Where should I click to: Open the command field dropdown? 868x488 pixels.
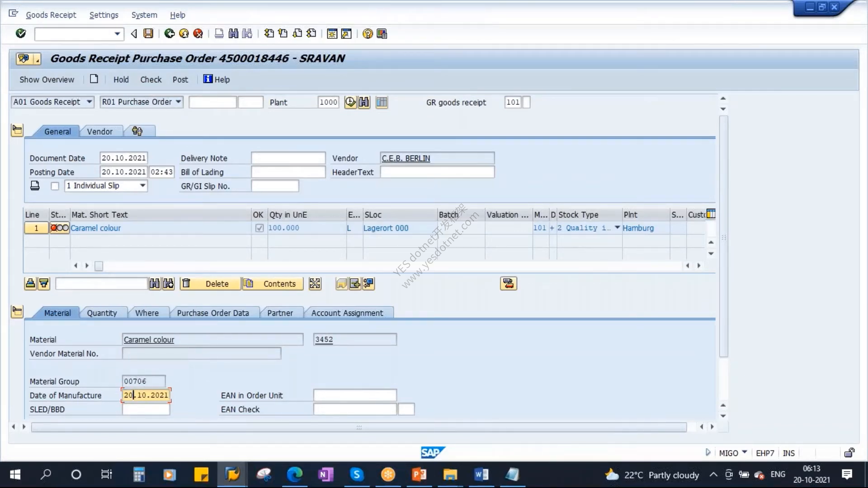pos(117,34)
